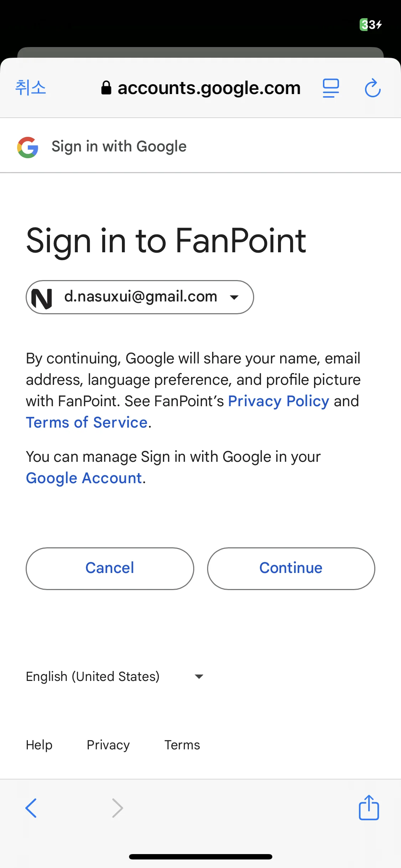
Task: Follow the Google Account link
Action: 84,478
